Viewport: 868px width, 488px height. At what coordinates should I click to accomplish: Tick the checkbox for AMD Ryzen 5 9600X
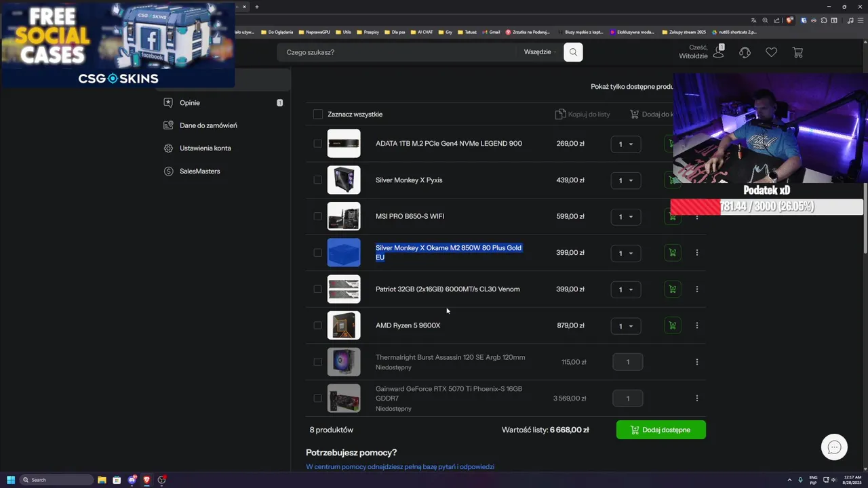click(x=318, y=325)
